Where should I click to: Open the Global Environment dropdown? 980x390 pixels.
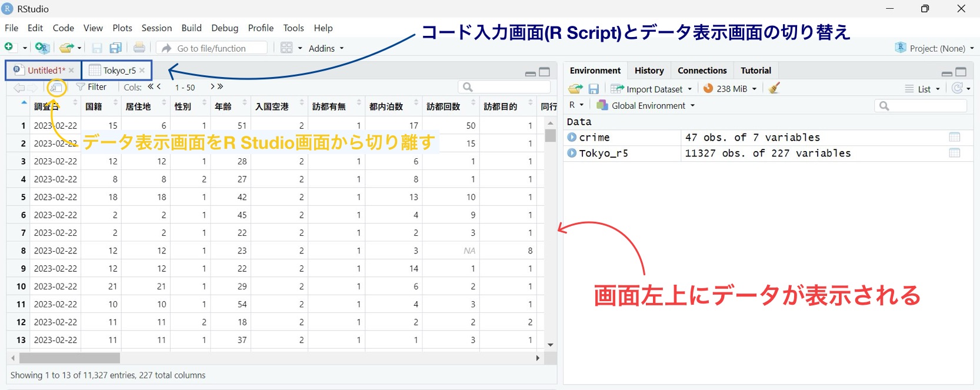(646, 105)
